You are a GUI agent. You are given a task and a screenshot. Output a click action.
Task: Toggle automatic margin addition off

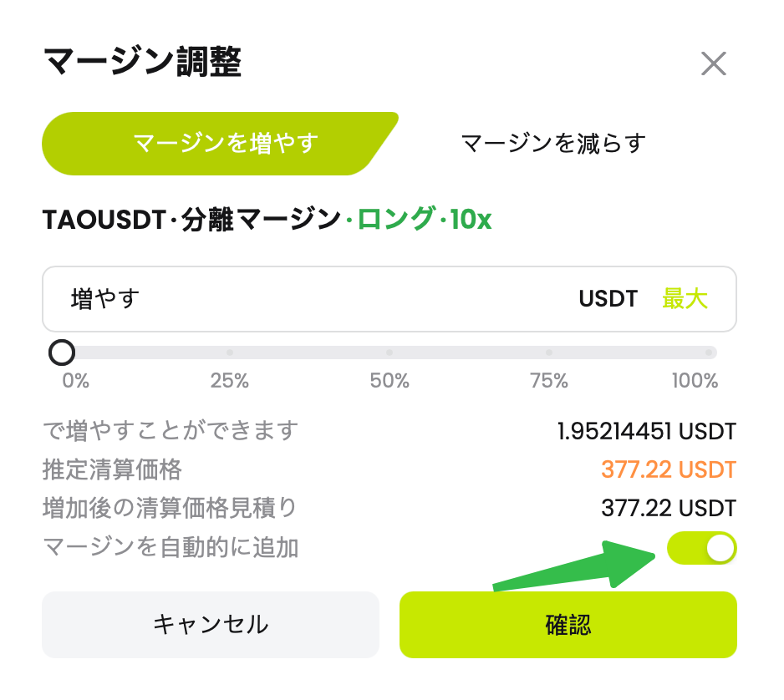[703, 548]
